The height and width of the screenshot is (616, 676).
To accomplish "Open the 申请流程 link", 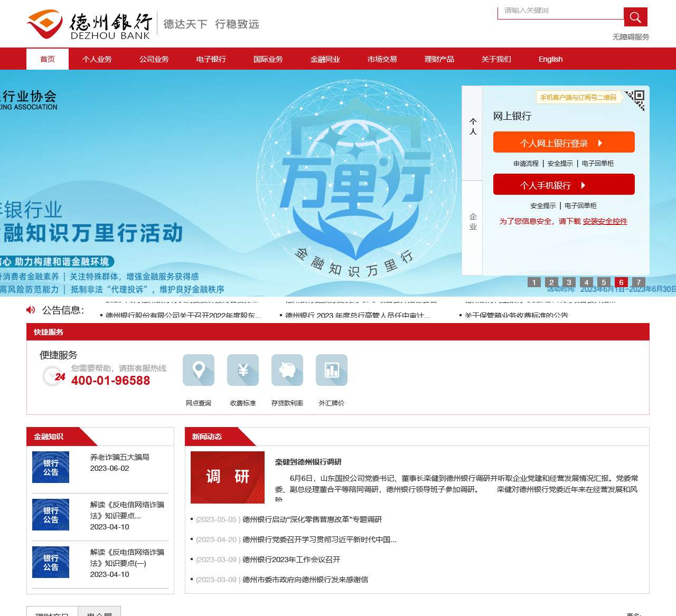I will click(526, 164).
